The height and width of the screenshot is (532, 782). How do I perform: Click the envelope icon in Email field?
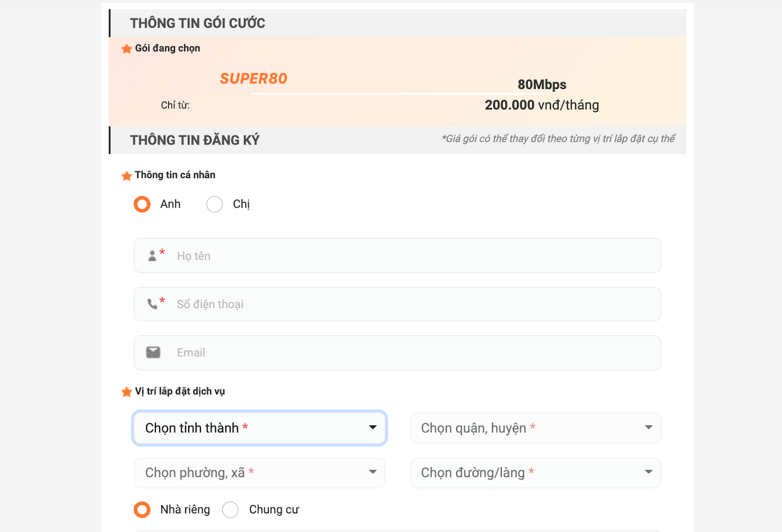click(153, 352)
